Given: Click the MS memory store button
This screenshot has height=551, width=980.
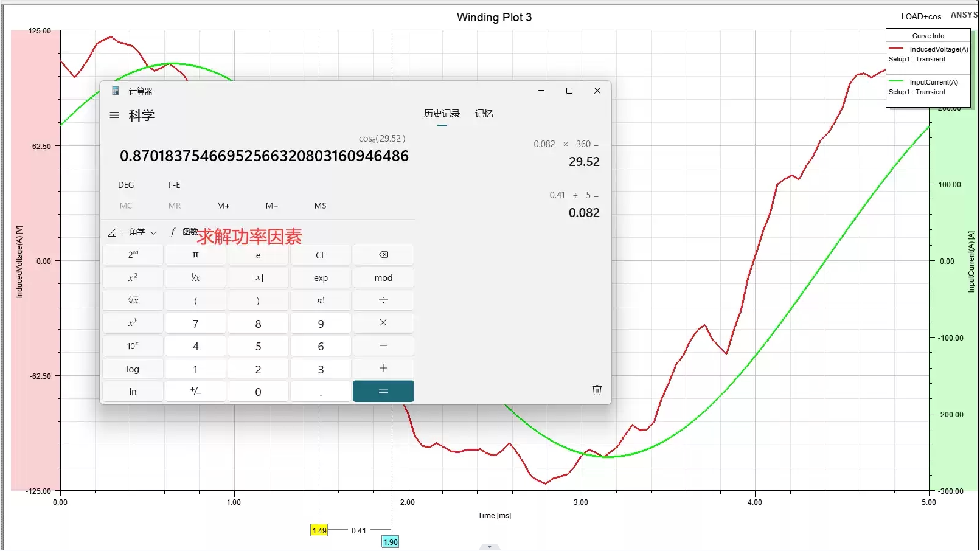Looking at the screenshot, I should click(321, 206).
